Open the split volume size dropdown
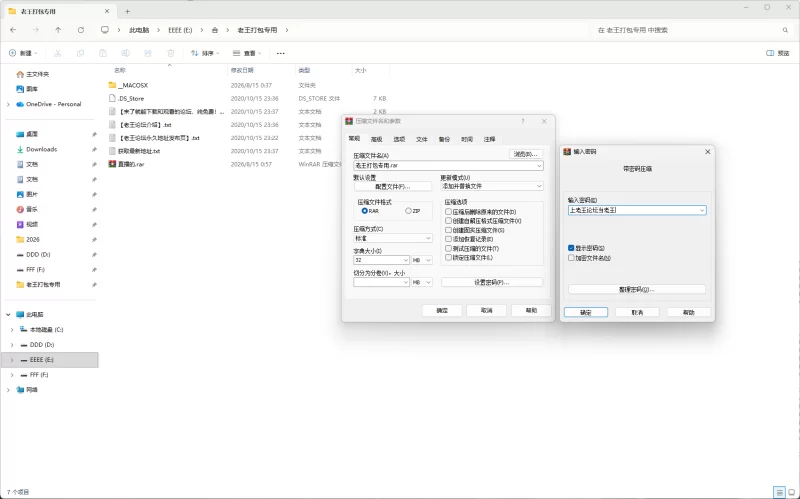This screenshot has height=499, width=800. click(x=406, y=282)
